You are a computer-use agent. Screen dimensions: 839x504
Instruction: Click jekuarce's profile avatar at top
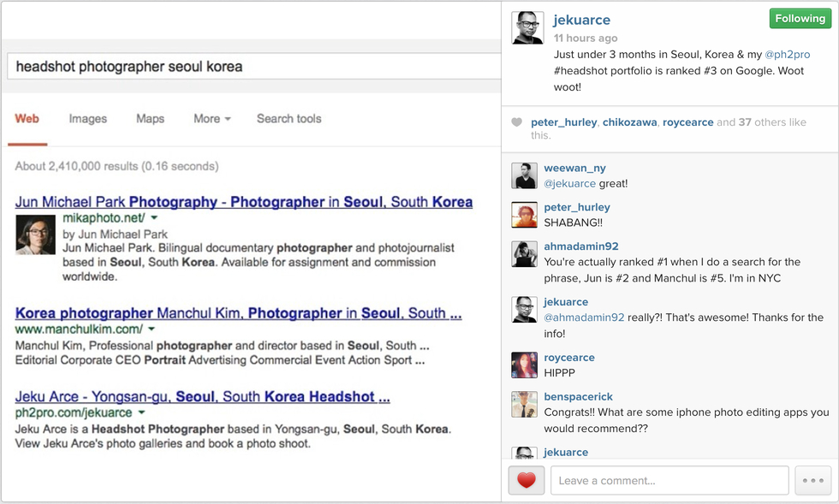[527, 27]
